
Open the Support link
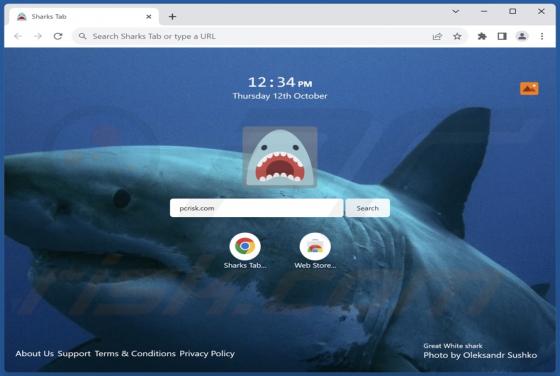pyautogui.click(x=74, y=354)
